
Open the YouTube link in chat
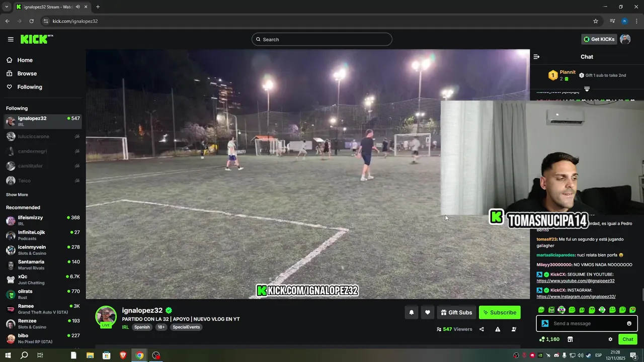(x=576, y=281)
